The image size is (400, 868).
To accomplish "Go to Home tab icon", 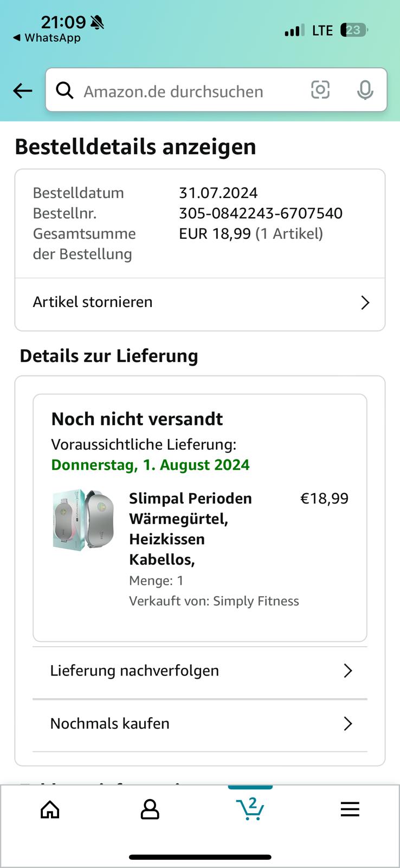I will click(50, 809).
